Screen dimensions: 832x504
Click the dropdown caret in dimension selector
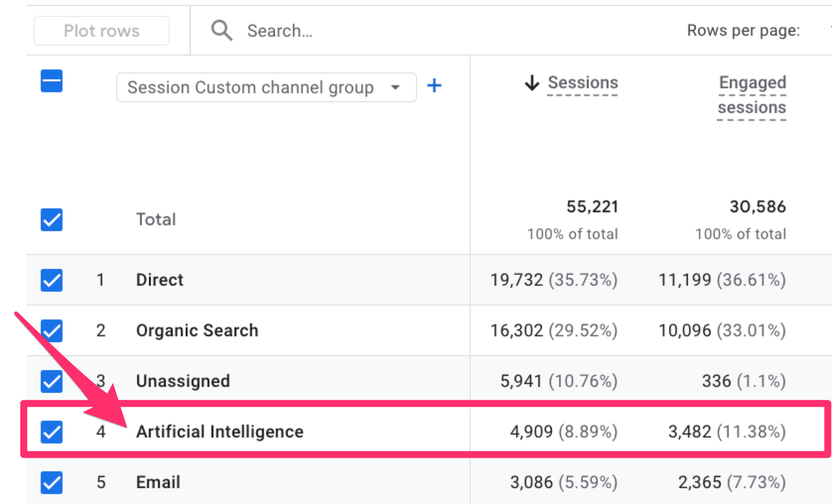pos(395,87)
